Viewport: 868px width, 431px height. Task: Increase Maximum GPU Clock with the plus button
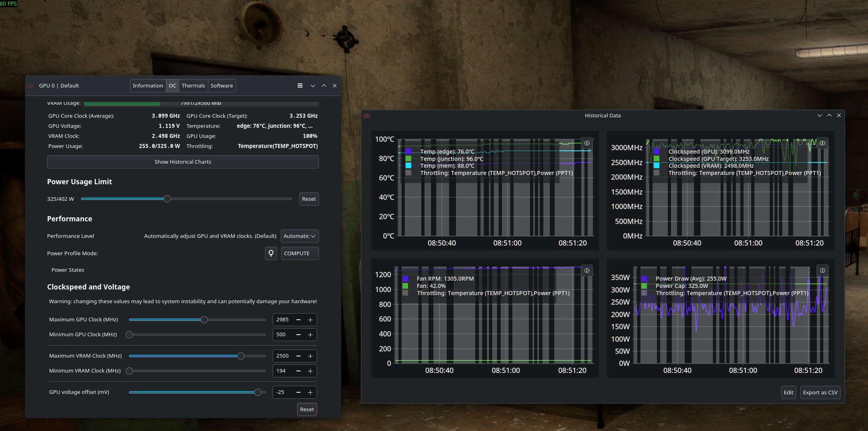click(311, 320)
